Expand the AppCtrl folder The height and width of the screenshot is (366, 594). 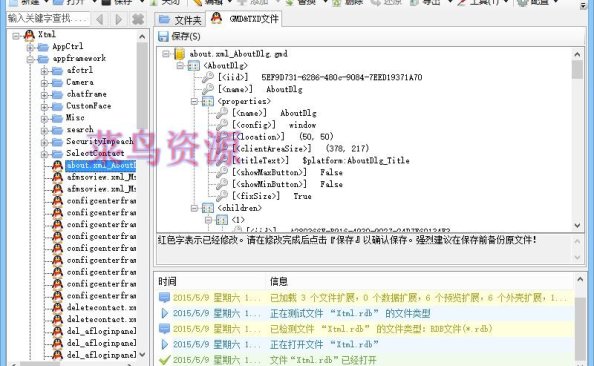pos(30,48)
